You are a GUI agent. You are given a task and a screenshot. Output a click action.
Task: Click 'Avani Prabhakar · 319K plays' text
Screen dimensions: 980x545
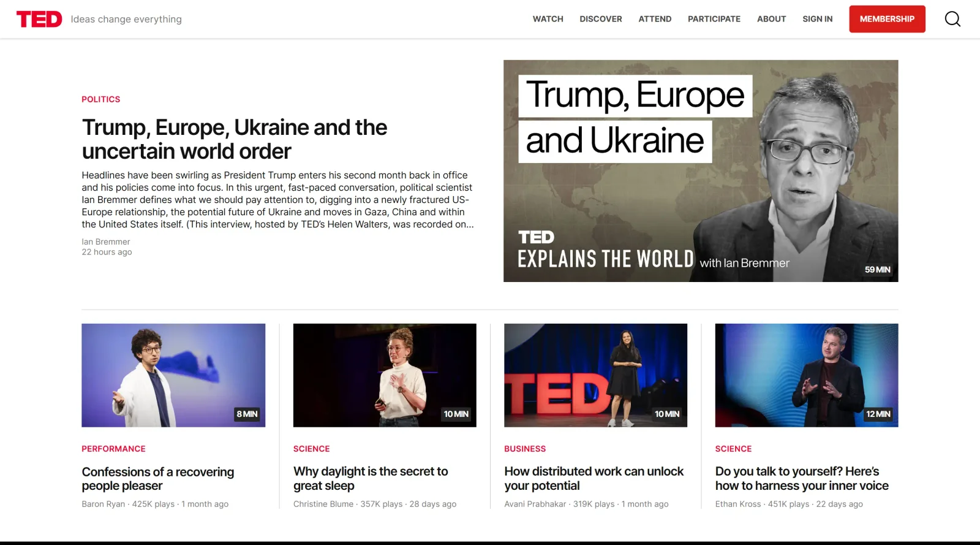coord(559,504)
